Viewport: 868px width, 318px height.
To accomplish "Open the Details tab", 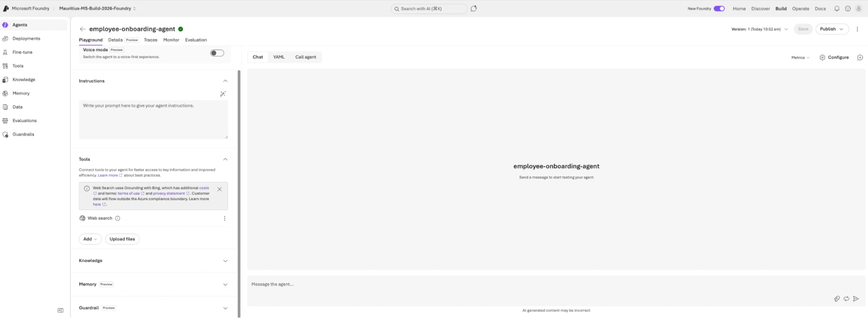I will coord(116,40).
